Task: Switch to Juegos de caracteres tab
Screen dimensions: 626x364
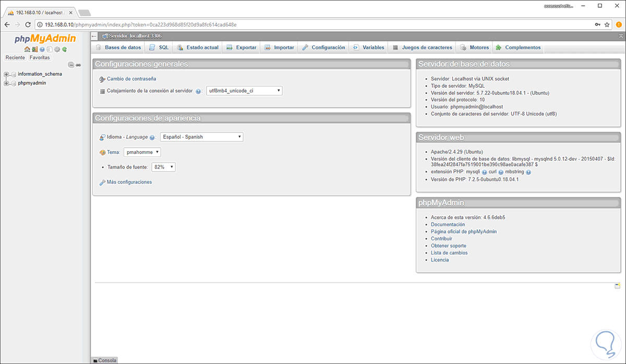Action: pos(422,47)
